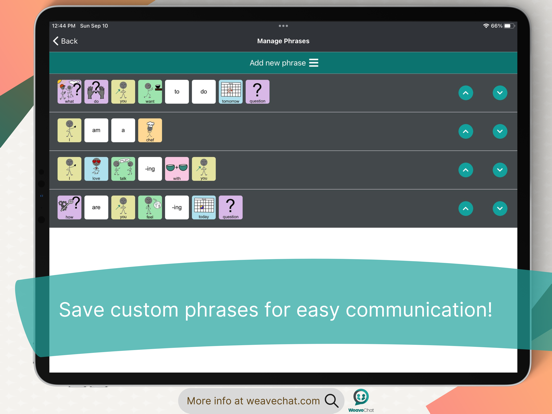The height and width of the screenshot is (414, 552).
Task: Select the green 'talk' symbol tile
Action: (x=123, y=169)
